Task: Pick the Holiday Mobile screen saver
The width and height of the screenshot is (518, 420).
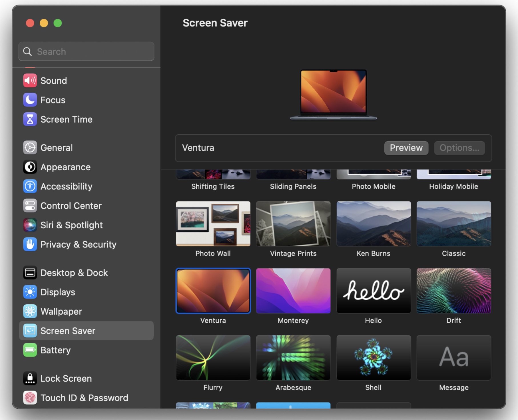Action: [454, 175]
